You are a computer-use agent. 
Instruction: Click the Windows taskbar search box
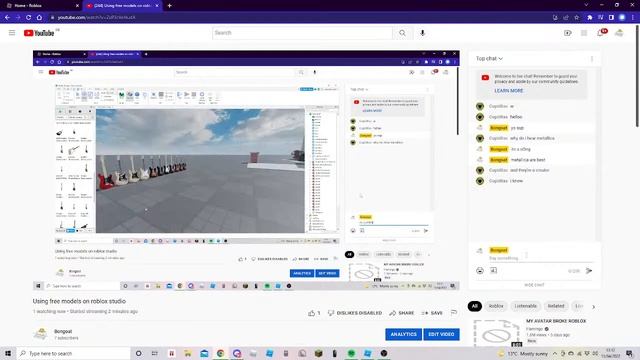73,353
